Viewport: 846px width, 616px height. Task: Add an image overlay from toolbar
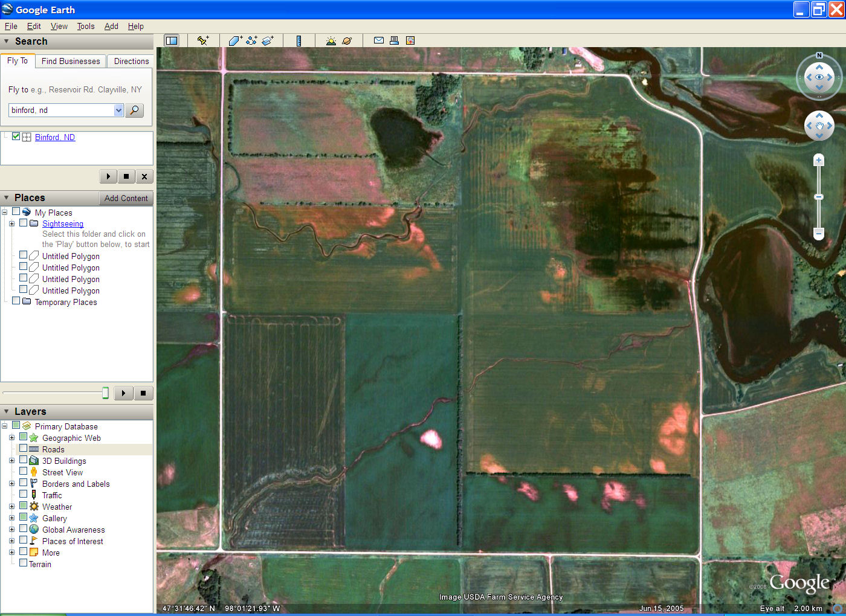point(268,40)
